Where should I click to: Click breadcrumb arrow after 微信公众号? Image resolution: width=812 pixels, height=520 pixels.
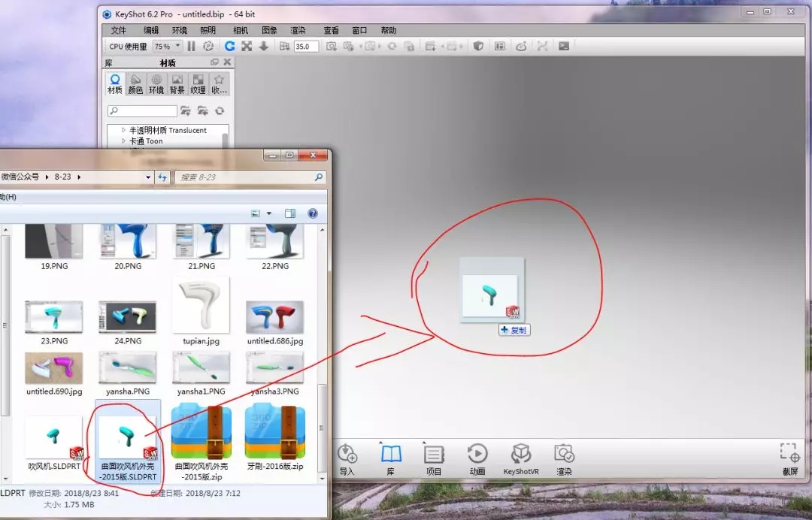(47, 177)
